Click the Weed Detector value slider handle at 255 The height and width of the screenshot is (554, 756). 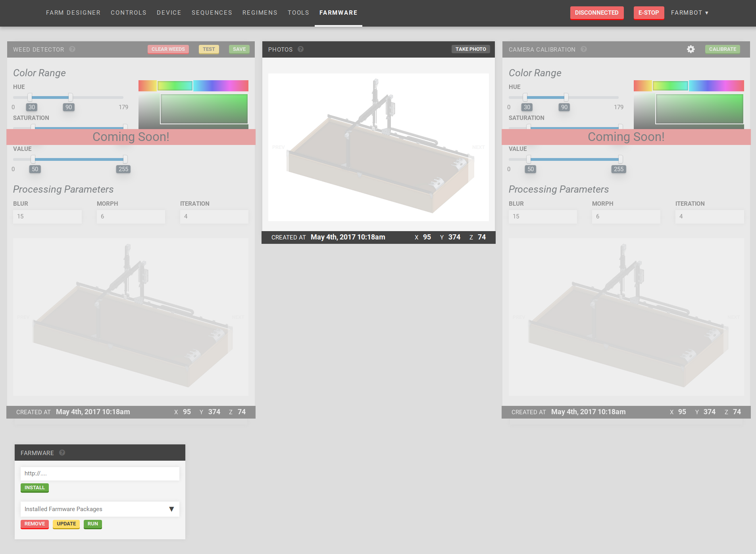125,159
